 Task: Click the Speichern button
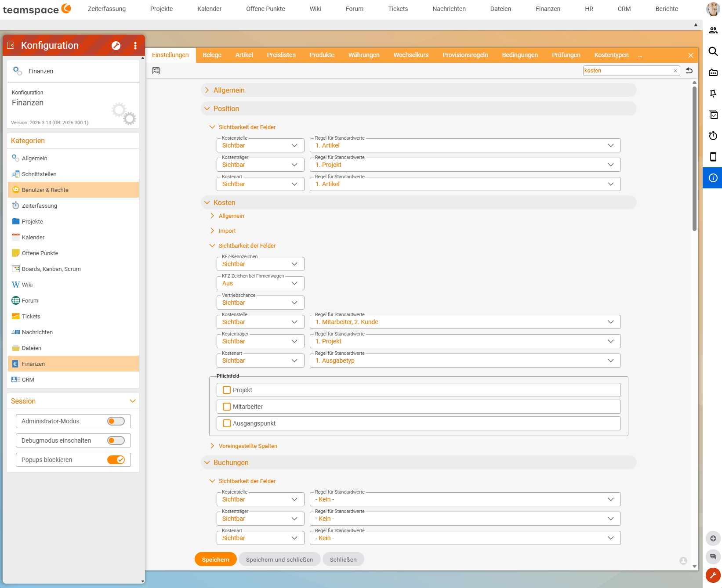215,559
